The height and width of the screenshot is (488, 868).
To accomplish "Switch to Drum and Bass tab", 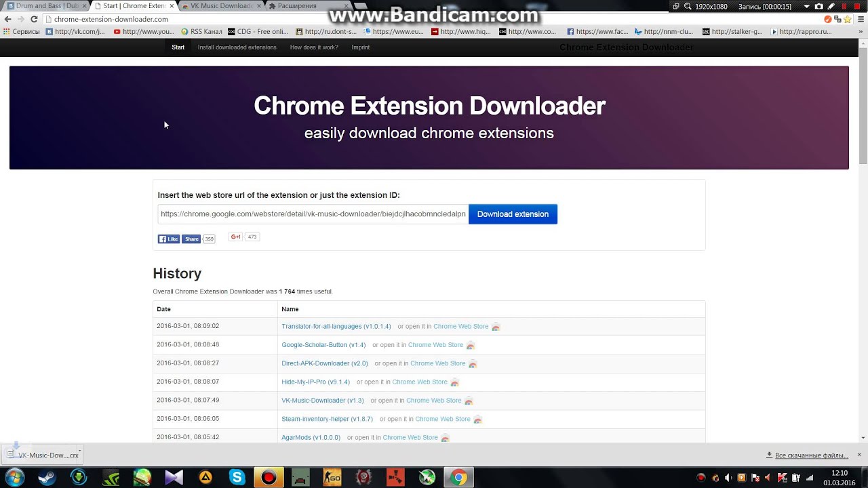I will 45,6.
